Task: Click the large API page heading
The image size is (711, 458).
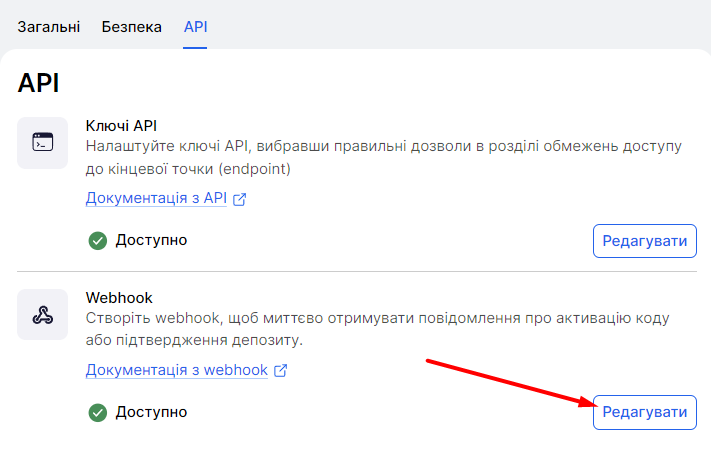Action: pos(39,83)
